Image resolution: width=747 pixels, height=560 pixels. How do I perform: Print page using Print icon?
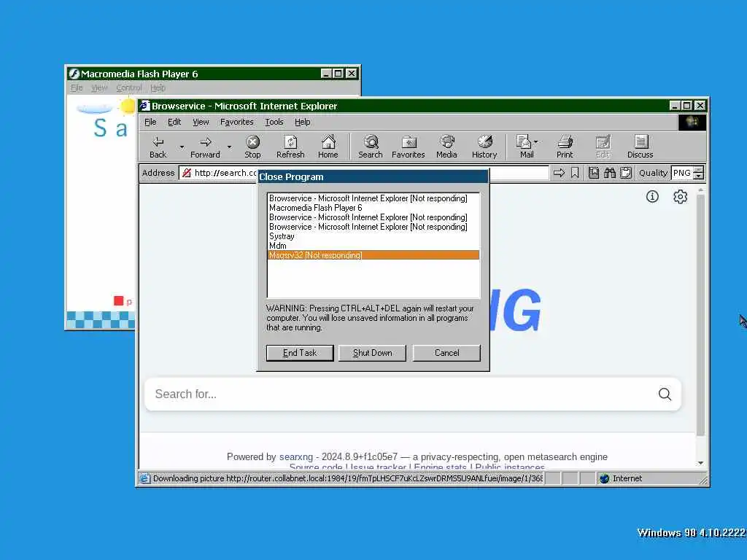(565, 142)
